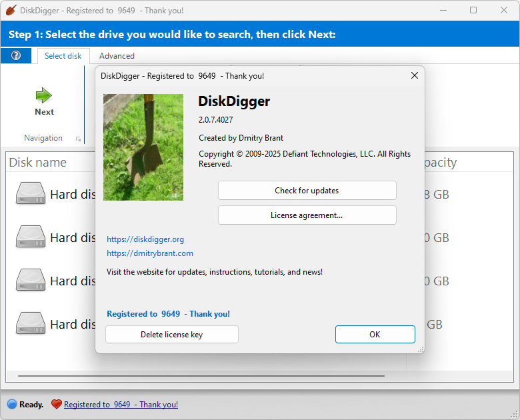Close the DiskDigger main window

(504, 10)
